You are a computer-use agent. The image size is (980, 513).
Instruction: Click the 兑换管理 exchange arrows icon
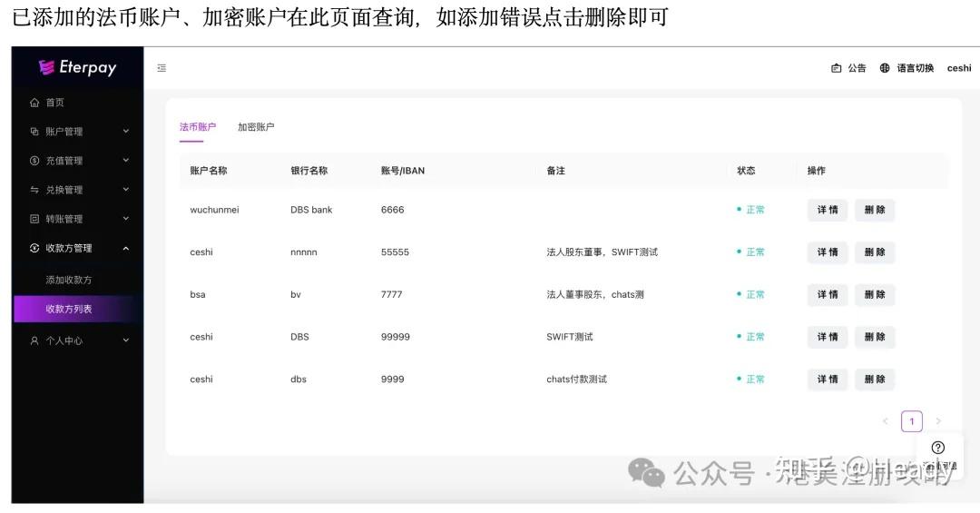tap(34, 190)
